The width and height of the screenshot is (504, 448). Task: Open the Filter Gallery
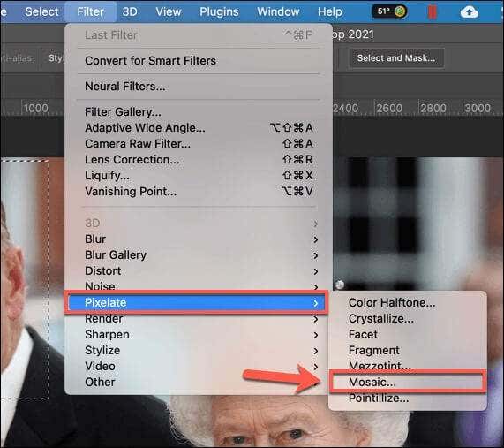(x=199, y=112)
